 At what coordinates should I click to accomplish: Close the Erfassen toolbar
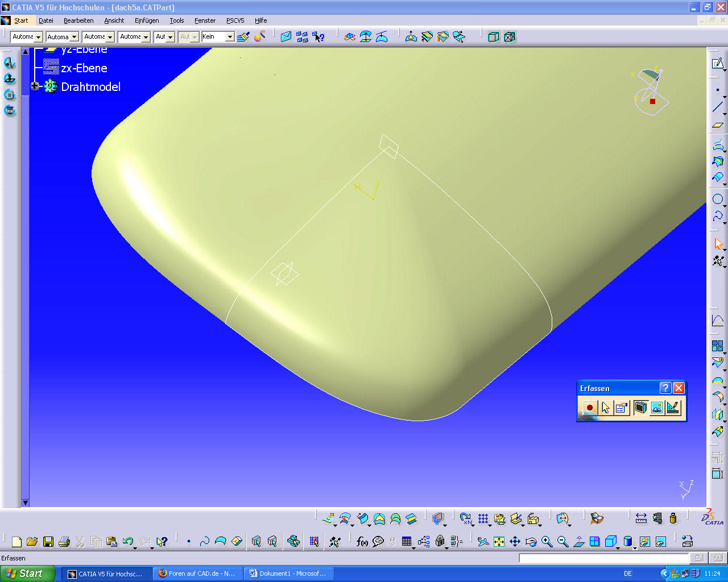click(x=679, y=388)
